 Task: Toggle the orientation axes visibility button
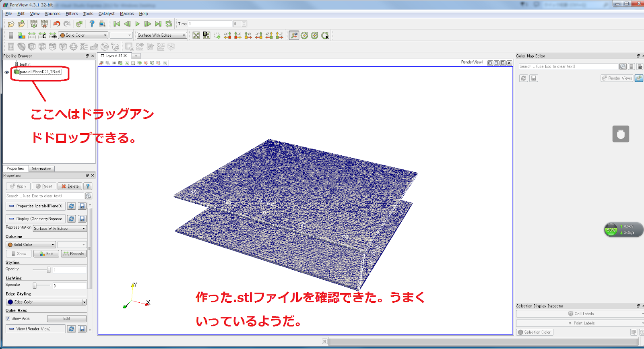tap(294, 35)
